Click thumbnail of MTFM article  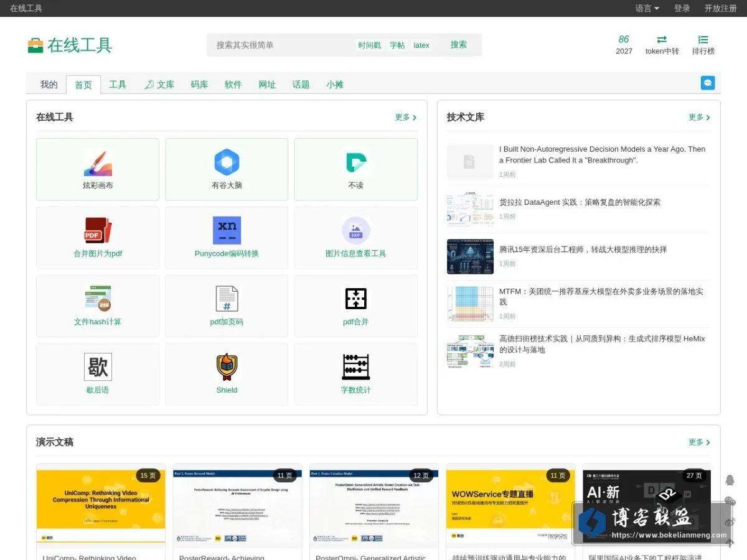click(x=470, y=304)
